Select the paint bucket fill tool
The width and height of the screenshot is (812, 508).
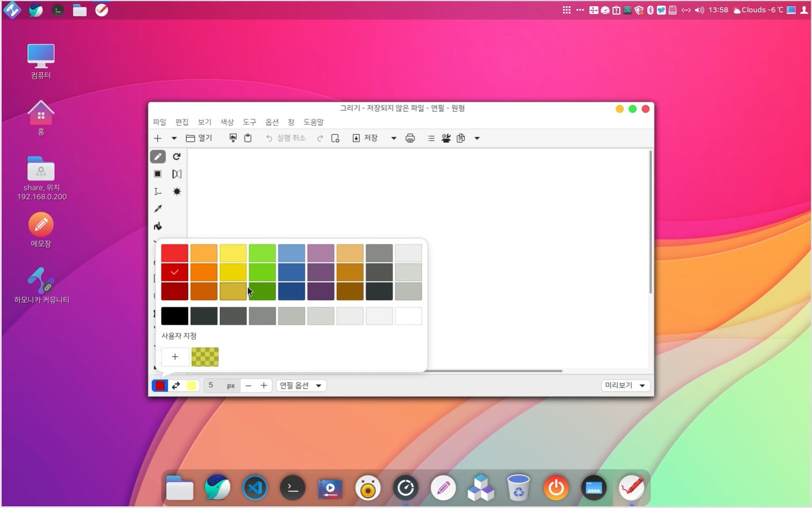point(158,226)
